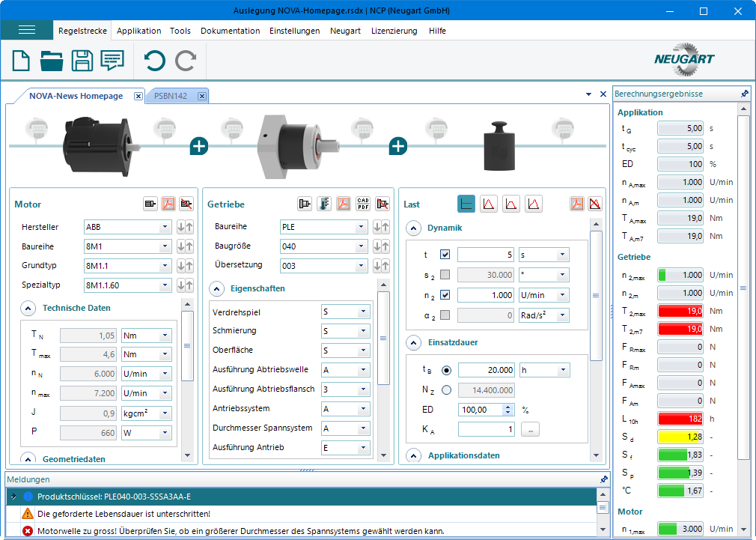This screenshot has width=756, height=540.
Task: Toggle the t checkbox in Dynamik
Action: (x=445, y=255)
